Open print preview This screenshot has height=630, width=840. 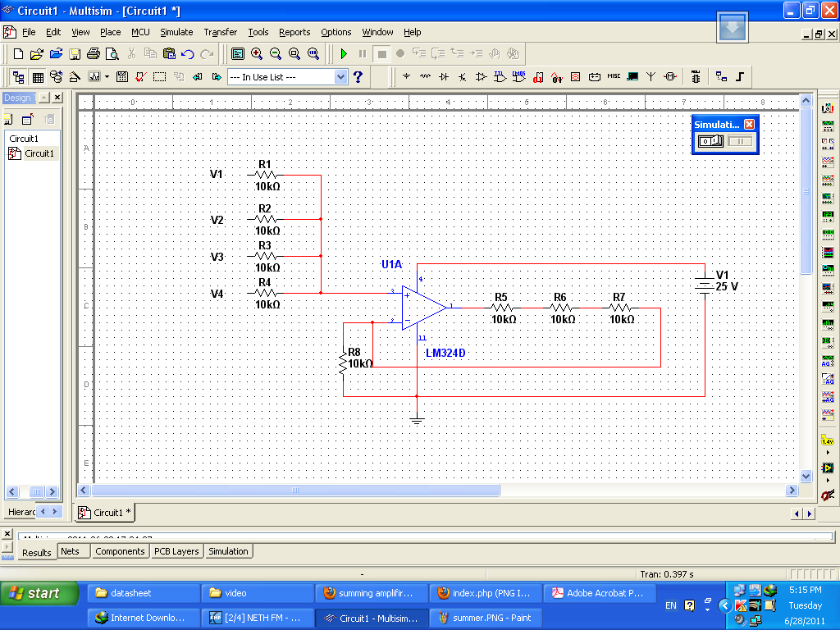tap(112, 53)
